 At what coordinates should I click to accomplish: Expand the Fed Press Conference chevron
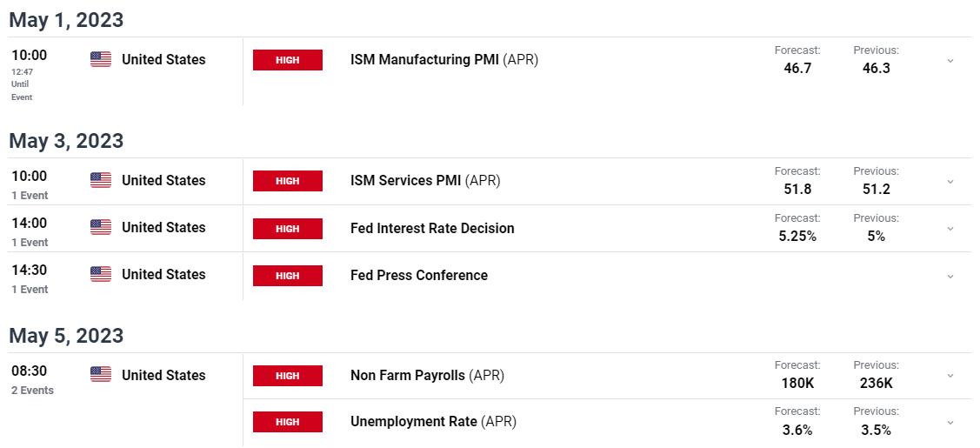click(x=950, y=276)
